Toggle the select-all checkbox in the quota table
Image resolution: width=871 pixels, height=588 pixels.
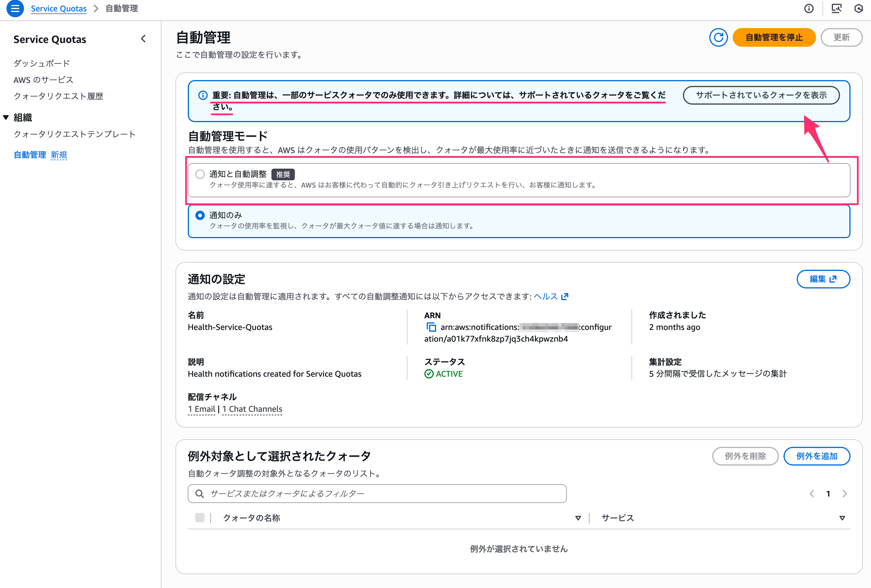click(199, 518)
